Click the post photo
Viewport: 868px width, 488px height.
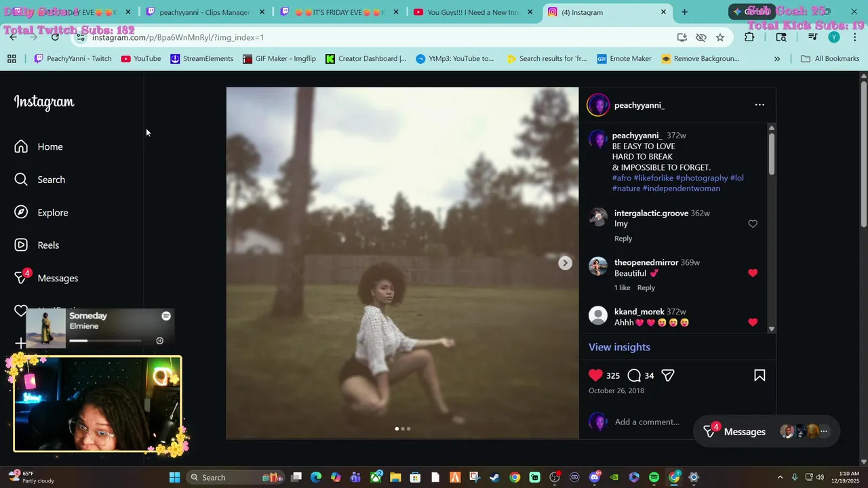pyautogui.click(x=402, y=263)
